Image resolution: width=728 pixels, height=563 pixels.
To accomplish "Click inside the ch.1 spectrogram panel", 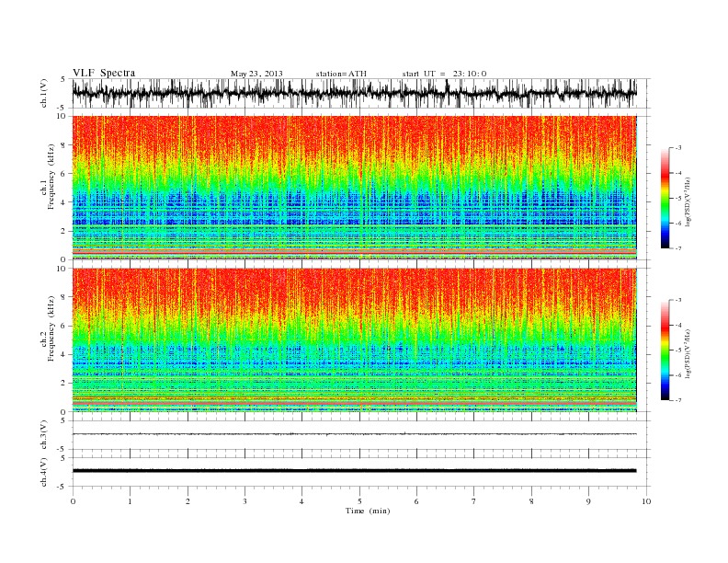I will (x=354, y=188).
